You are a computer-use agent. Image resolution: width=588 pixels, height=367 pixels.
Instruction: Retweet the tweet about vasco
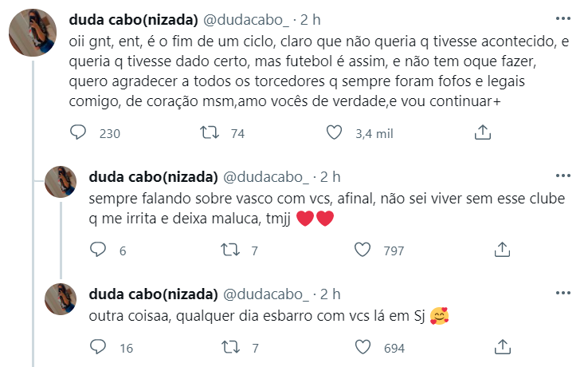coord(229,251)
